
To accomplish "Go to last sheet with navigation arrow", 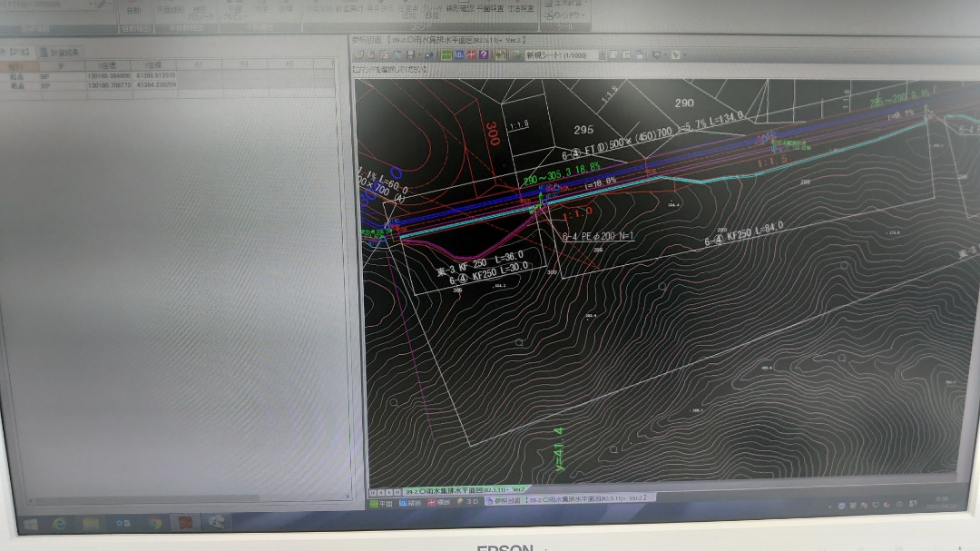I will (x=397, y=492).
